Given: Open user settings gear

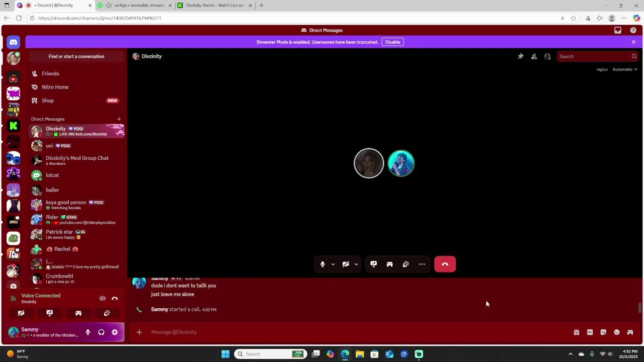Looking at the screenshot, I should coord(115,332).
